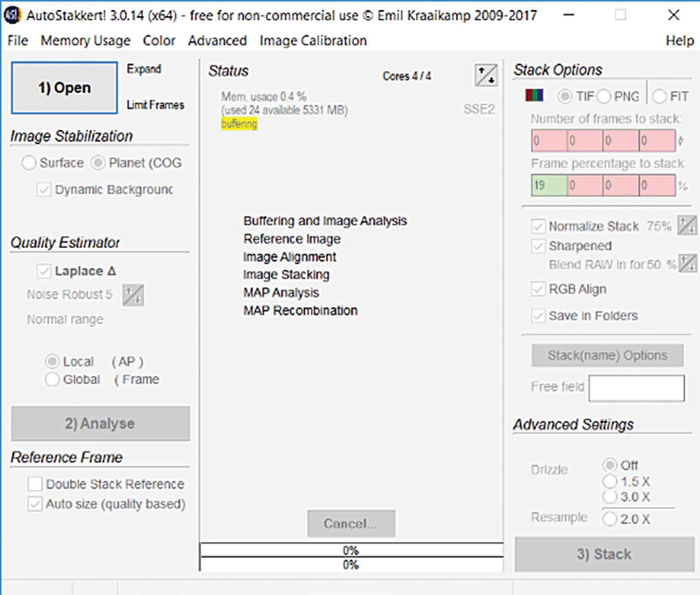Click the Expand option
The image size is (700, 595).
coord(144,69)
